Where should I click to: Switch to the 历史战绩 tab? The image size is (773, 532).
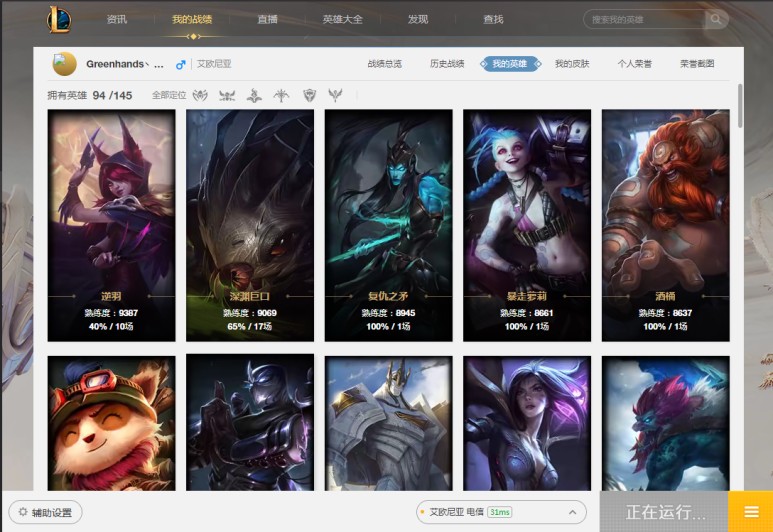(x=447, y=64)
